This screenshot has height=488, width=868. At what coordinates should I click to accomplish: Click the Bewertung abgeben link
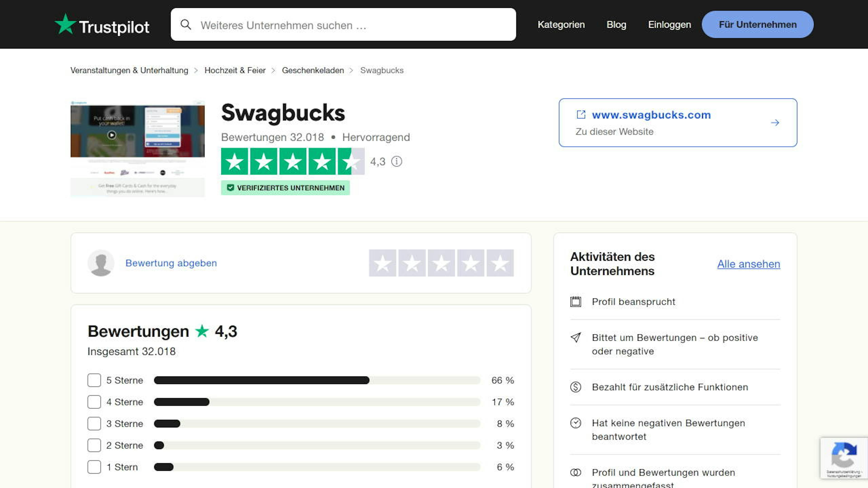[x=171, y=263]
